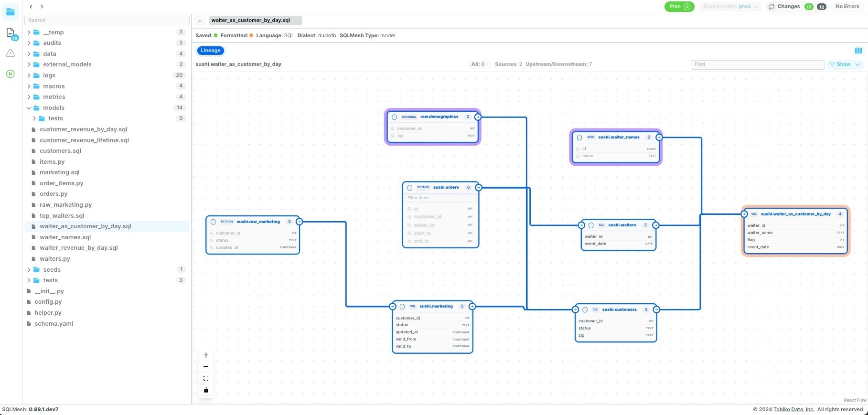Viewport: 868px width, 415px height.
Task: Click the green Plan button
Action: pyautogui.click(x=679, y=7)
